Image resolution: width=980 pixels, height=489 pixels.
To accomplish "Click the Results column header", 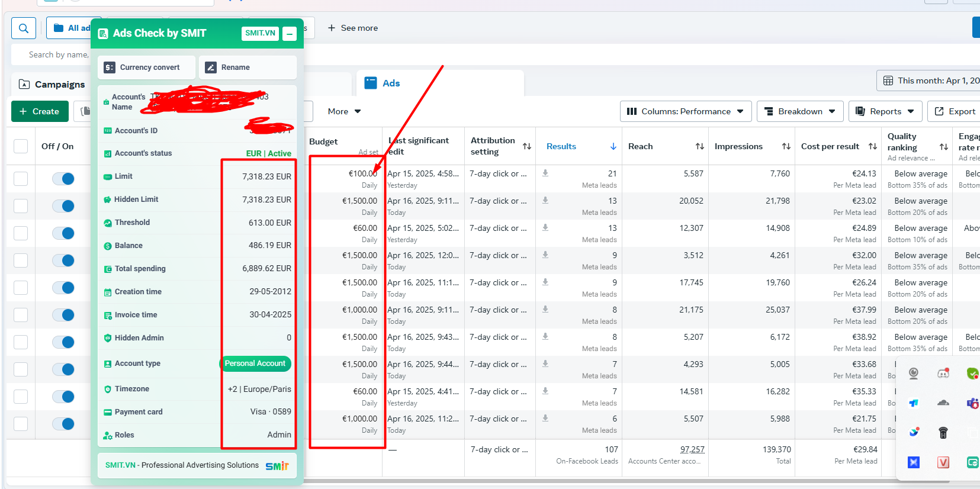I will pos(561,146).
